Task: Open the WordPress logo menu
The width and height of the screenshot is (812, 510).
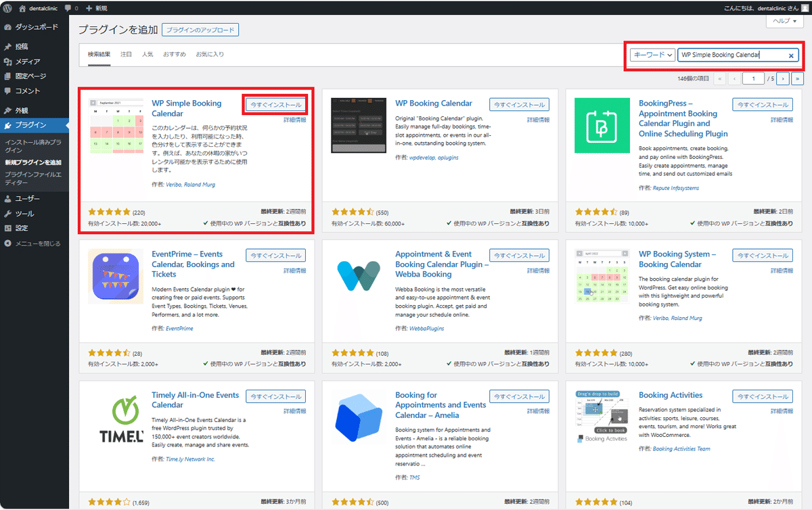Action: tap(7, 7)
